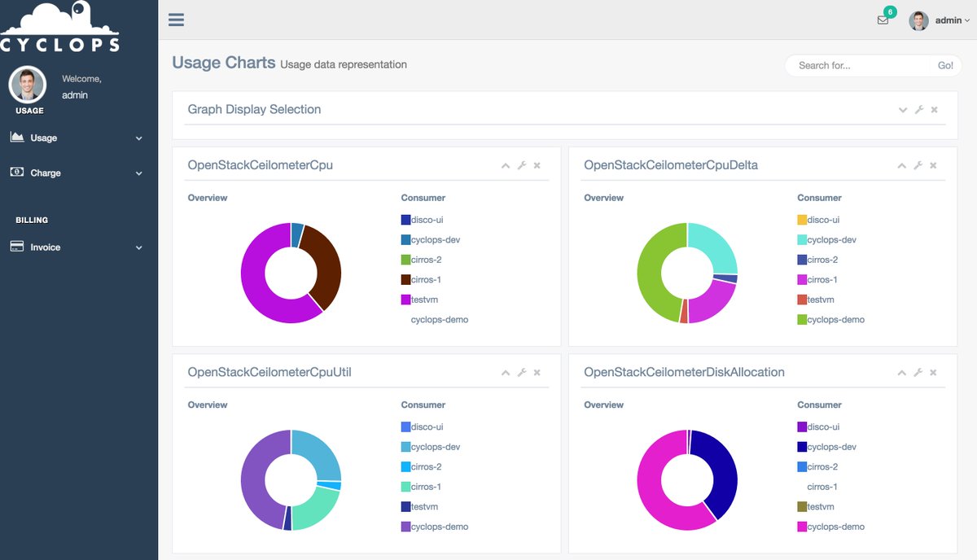
Task: Close the OpenStackCeilometerCpuUtil panel
Action: (x=537, y=373)
